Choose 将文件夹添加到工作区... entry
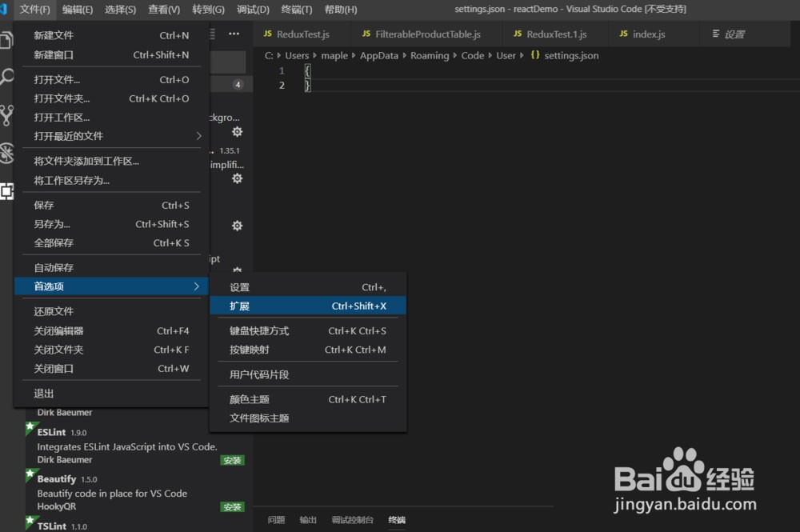Image resolution: width=800 pixels, height=532 pixels. 112,162
